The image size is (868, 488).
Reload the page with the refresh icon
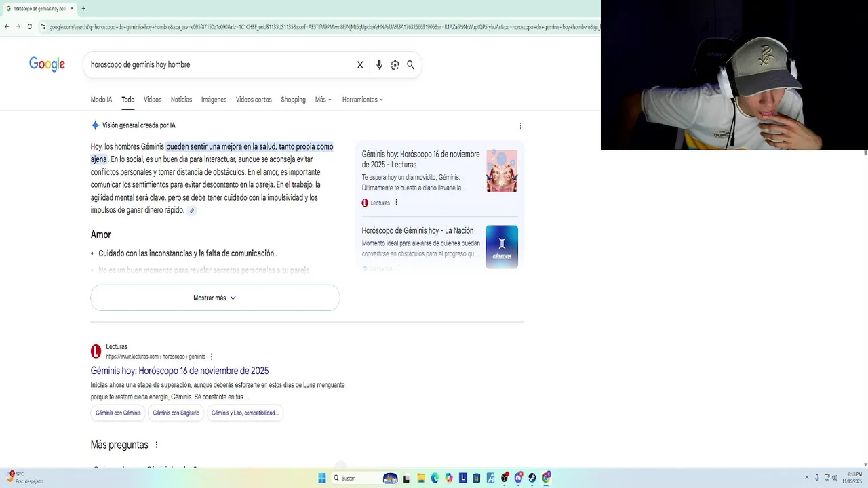tap(29, 26)
